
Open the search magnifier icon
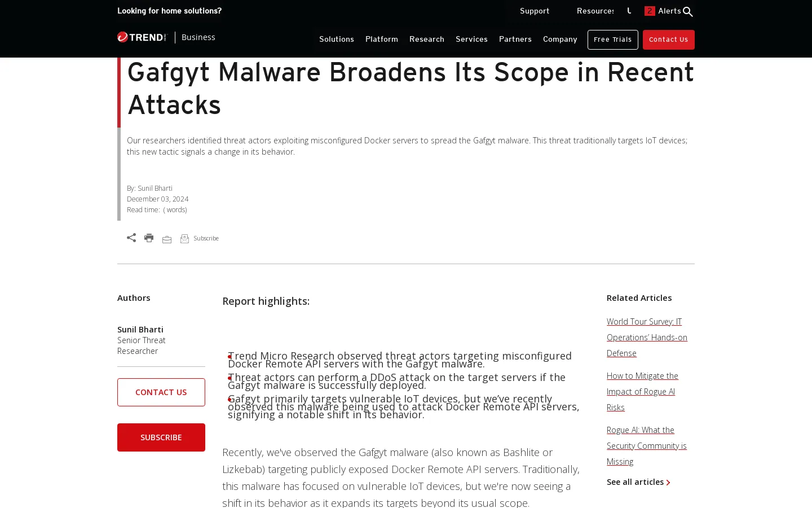point(687,12)
